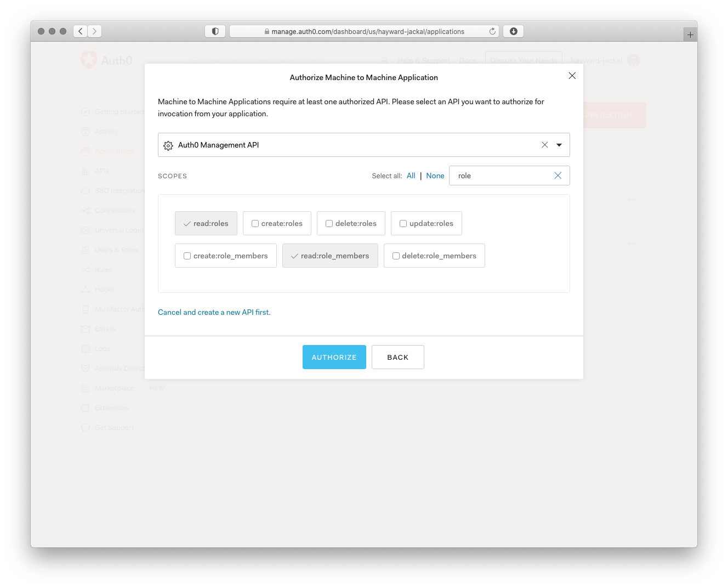The height and width of the screenshot is (588, 728).
Task: Check the delete:roles scope
Action: coord(351,223)
